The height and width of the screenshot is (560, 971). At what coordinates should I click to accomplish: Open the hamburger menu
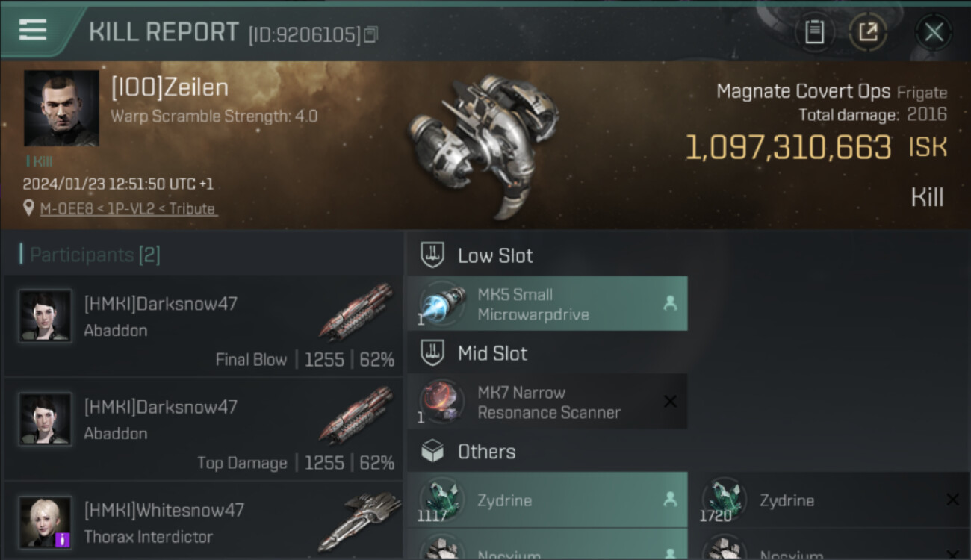(33, 30)
